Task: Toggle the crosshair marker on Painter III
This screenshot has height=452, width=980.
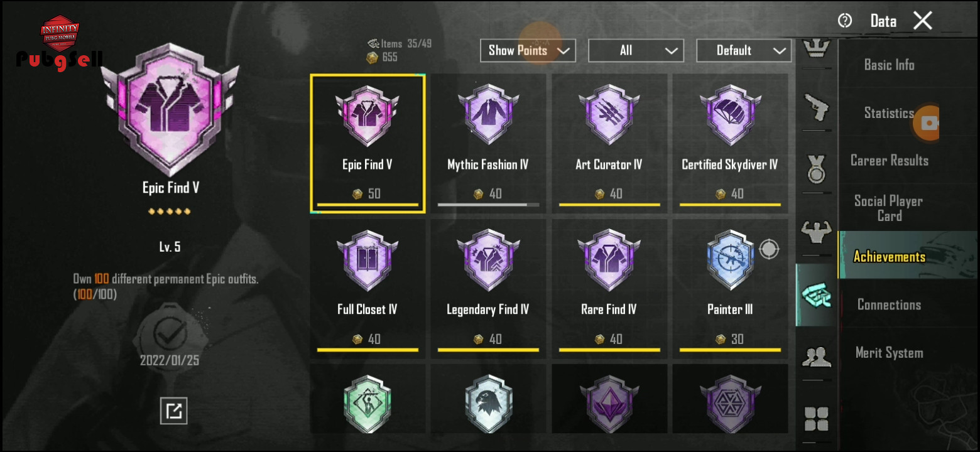Action: click(x=769, y=249)
